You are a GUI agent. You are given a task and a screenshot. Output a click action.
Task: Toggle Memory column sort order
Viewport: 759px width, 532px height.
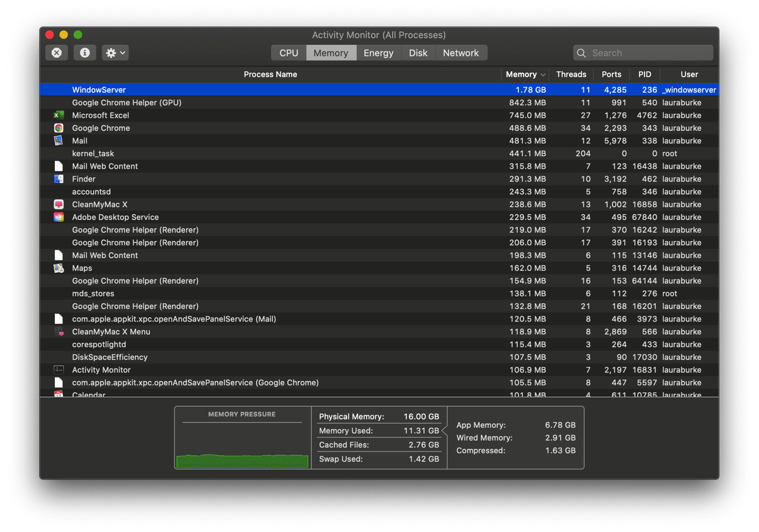click(x=525, y=74)
